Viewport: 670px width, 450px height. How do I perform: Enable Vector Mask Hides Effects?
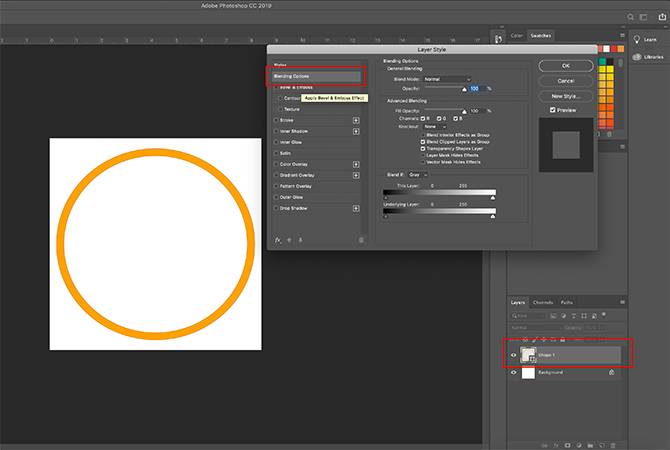click(423, 162)
